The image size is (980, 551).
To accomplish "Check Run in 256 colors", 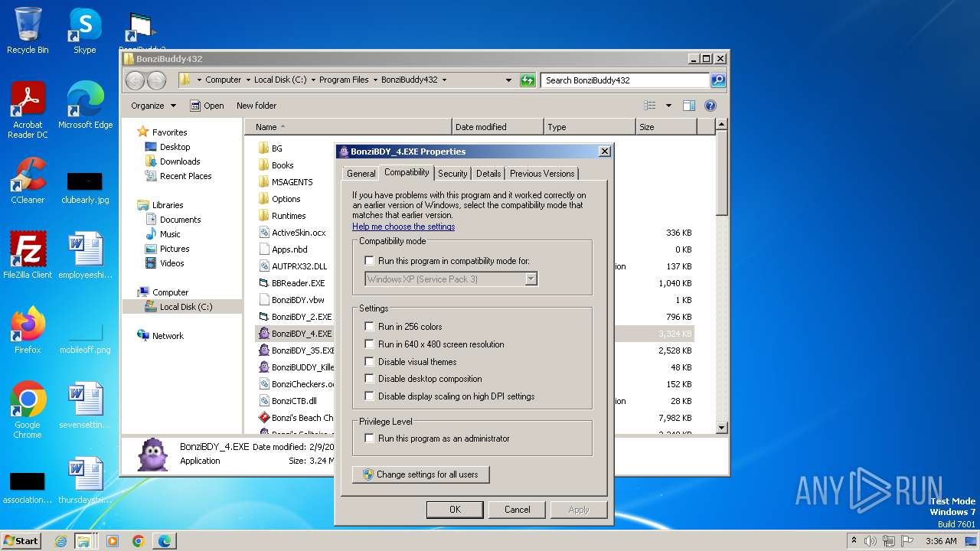I will click(x=369, y=327).
